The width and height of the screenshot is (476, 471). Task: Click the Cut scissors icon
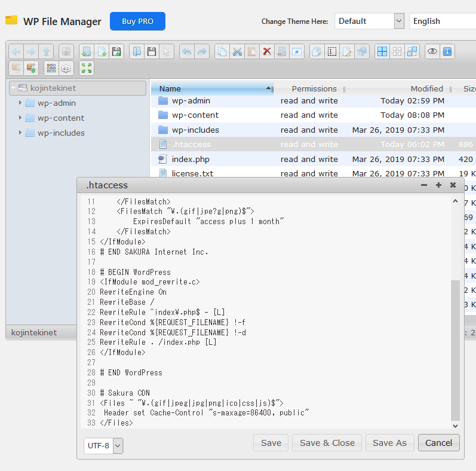pyautogui.click(x=237, y=51)
